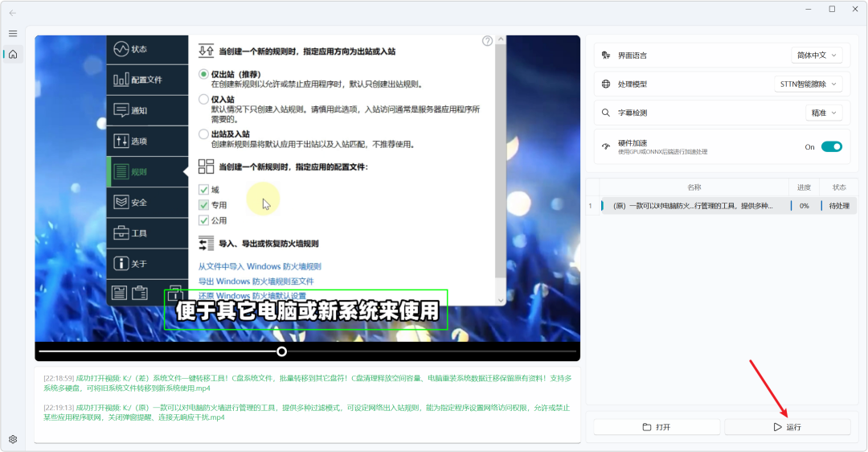Open the 界面语言 dropdown 简体中文
Viewport: 868px width, 452px height.
tap(817, 55)
